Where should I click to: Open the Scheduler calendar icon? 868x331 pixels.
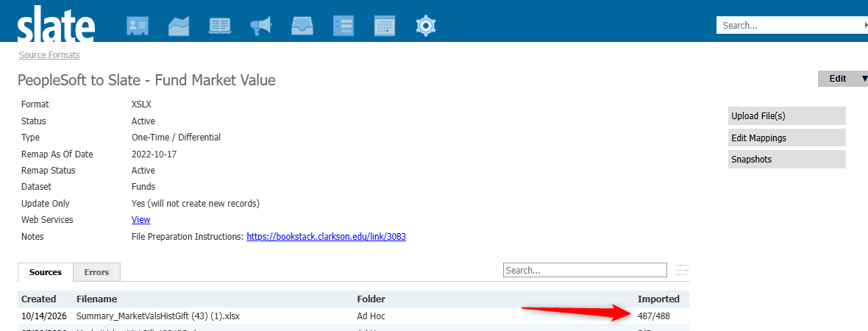pos(385,26)
